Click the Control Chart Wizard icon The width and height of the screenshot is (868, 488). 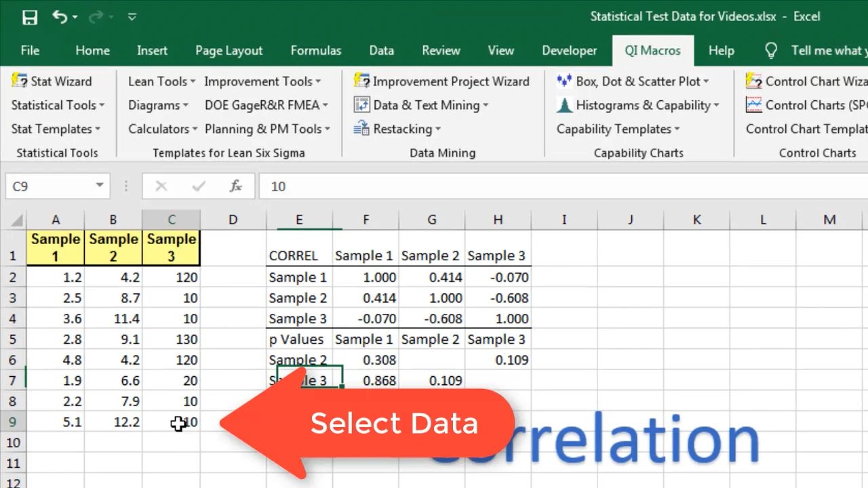point(754,81)
